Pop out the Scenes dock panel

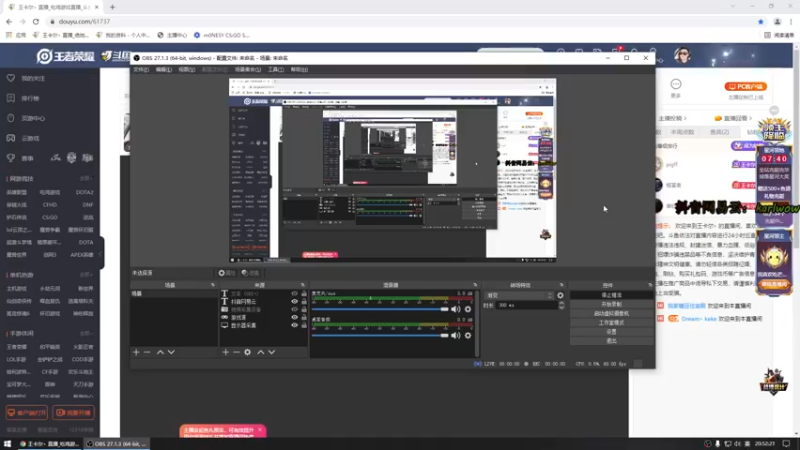tap(213, 285)
